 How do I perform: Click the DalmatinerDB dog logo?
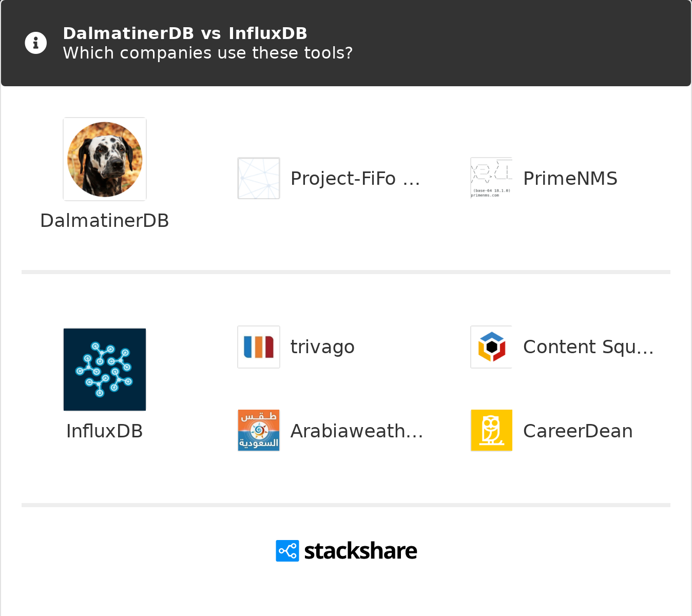click(x=105, y=159)
